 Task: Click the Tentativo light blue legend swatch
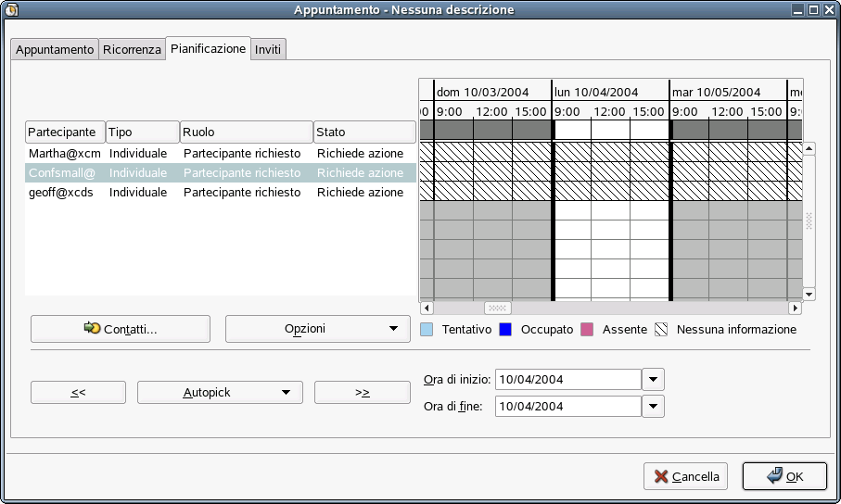[x=427, y=329]
